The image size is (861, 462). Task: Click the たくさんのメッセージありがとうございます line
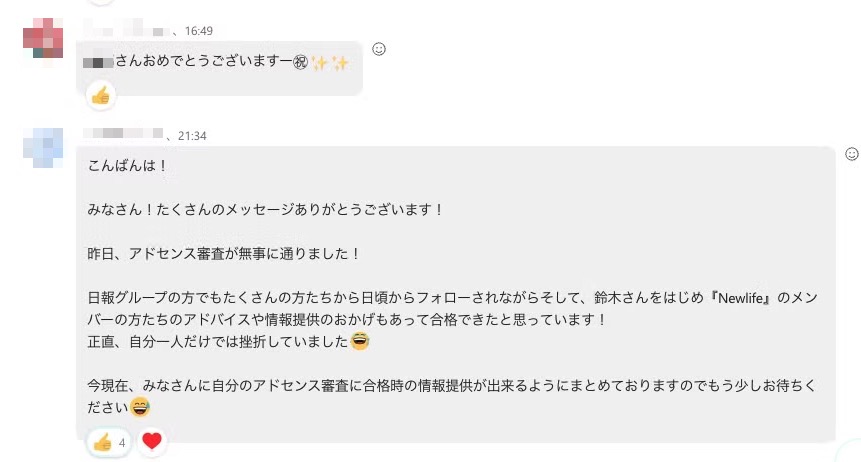coord(265,210)
